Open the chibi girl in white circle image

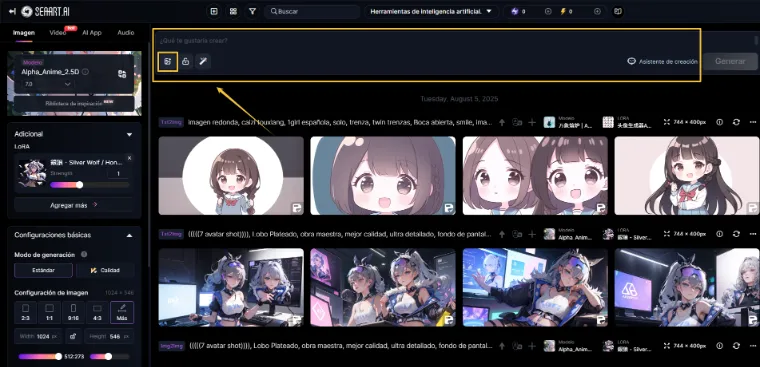[231, 176]
